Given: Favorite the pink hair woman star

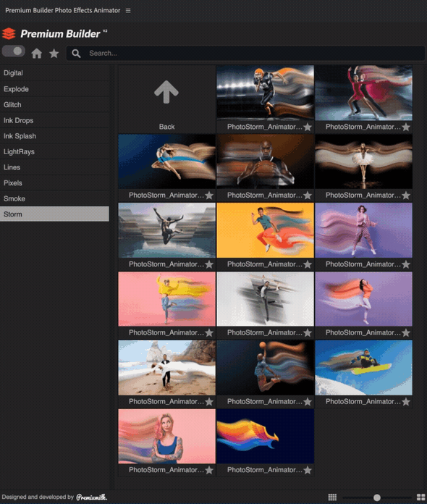Looking at the screenshot, I should [209, 470].
